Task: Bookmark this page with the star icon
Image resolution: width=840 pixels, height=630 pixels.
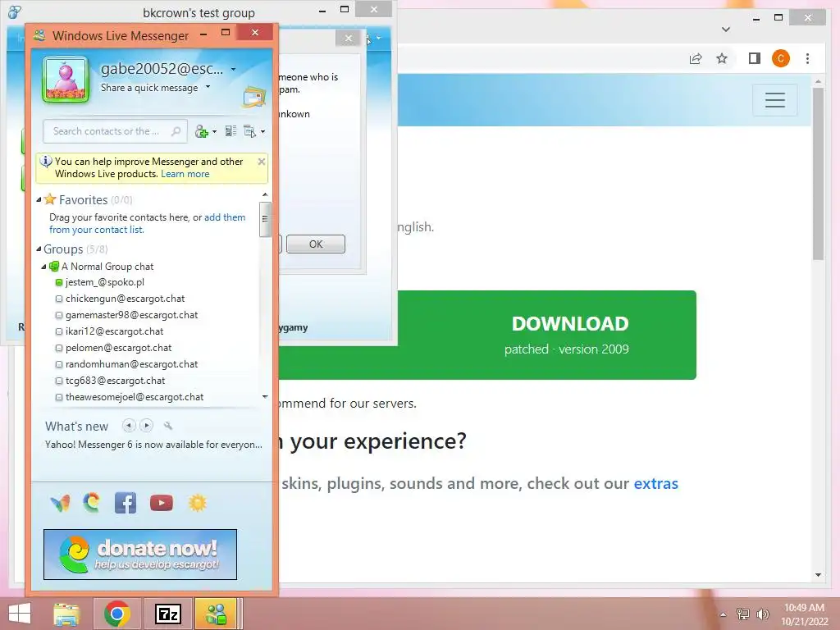Action: click(722, 58)
